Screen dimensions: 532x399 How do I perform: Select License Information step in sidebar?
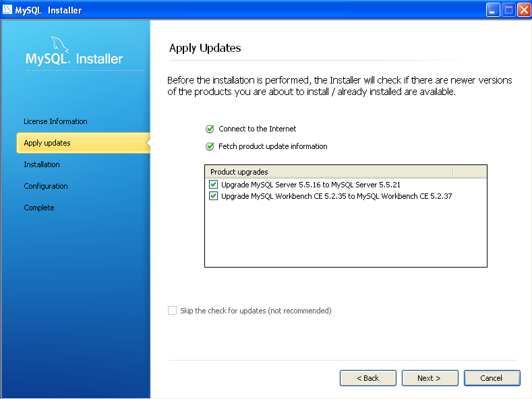(x=56, y=121)
